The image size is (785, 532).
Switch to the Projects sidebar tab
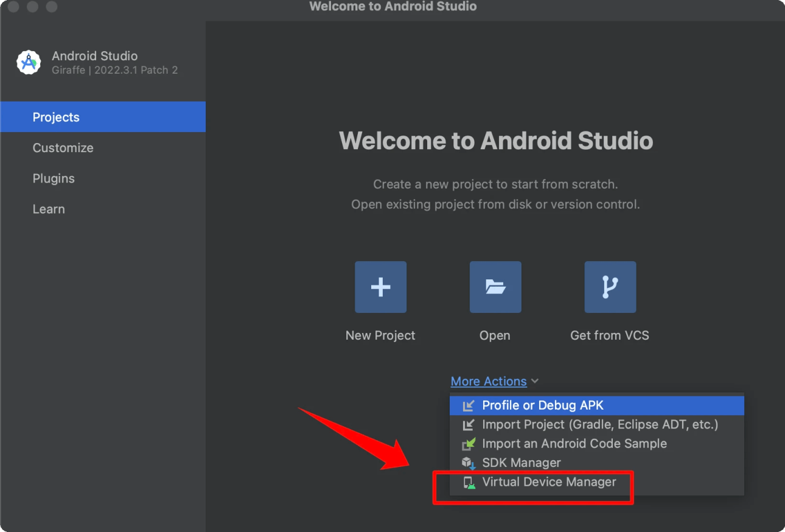(x=103, y=117)
